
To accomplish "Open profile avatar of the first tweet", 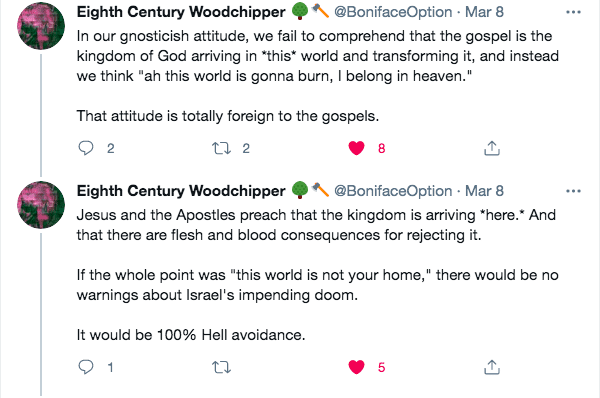I will tap(41, 26).
